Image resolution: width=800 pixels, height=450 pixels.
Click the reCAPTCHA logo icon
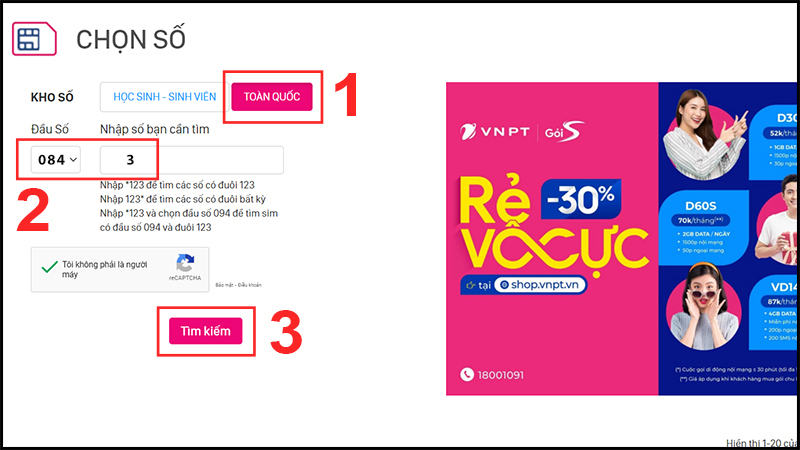click(185, 263)
